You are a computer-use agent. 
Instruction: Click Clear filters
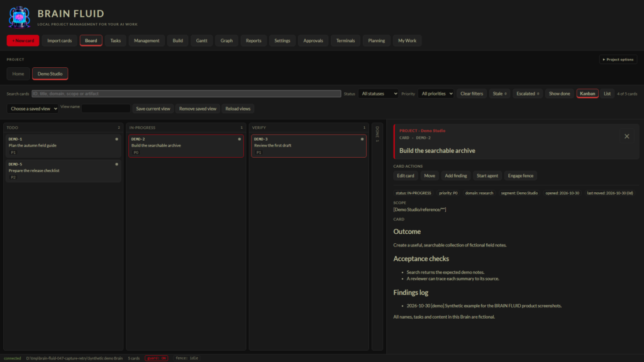[x=472, y=94]
